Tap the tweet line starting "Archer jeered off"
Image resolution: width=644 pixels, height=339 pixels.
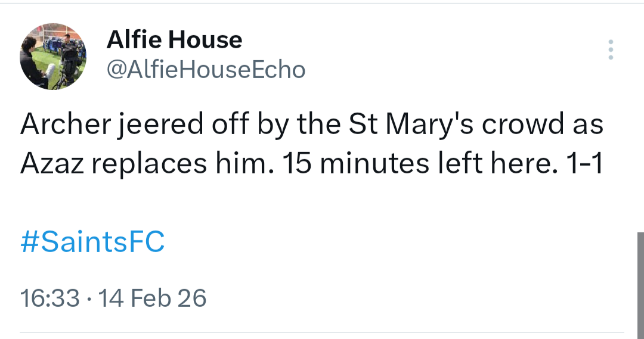311,126
